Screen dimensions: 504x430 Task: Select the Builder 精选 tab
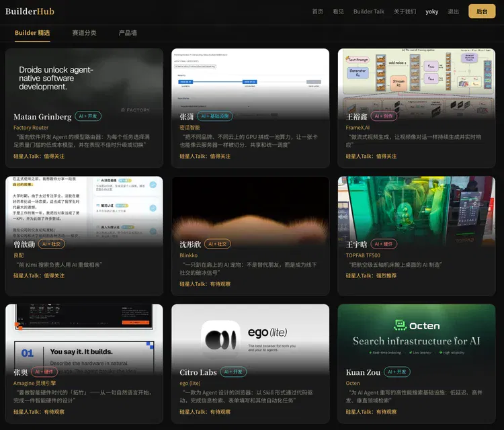(x=32, y=33)
